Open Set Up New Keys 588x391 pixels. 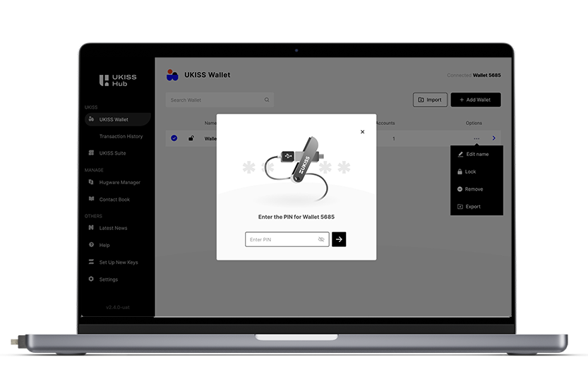click(x=119, y=263)
